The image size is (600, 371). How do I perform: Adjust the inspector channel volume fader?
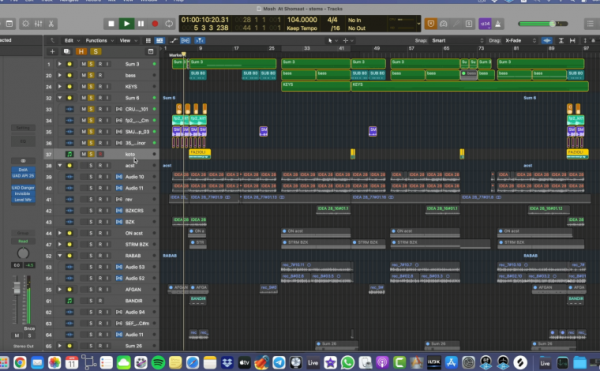click(x=17, y=288)
